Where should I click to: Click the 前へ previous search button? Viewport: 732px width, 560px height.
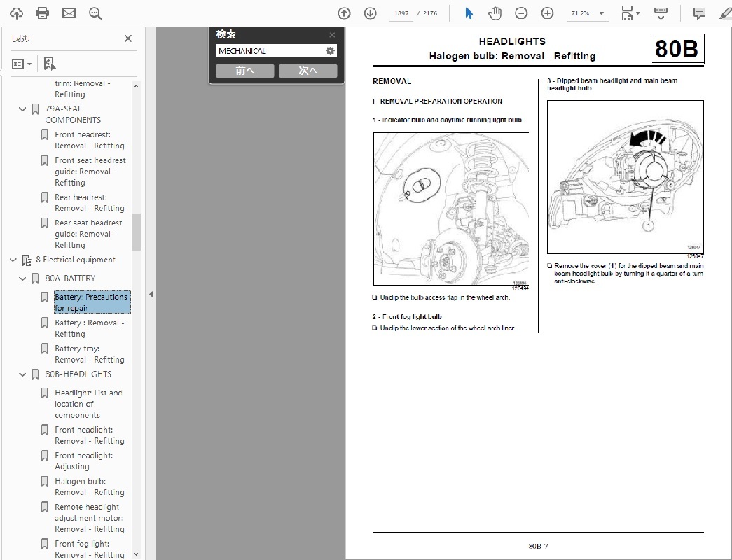(244, 71)
